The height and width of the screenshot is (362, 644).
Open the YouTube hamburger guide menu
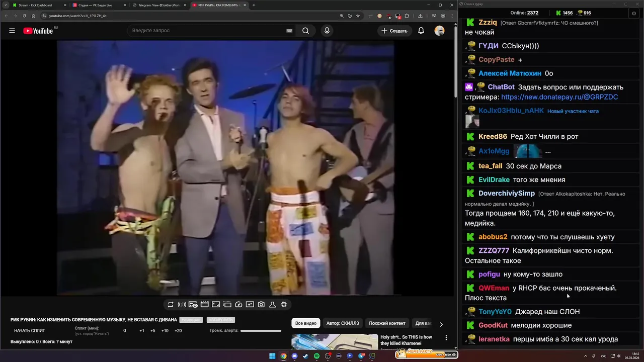[x=12, y=31]
